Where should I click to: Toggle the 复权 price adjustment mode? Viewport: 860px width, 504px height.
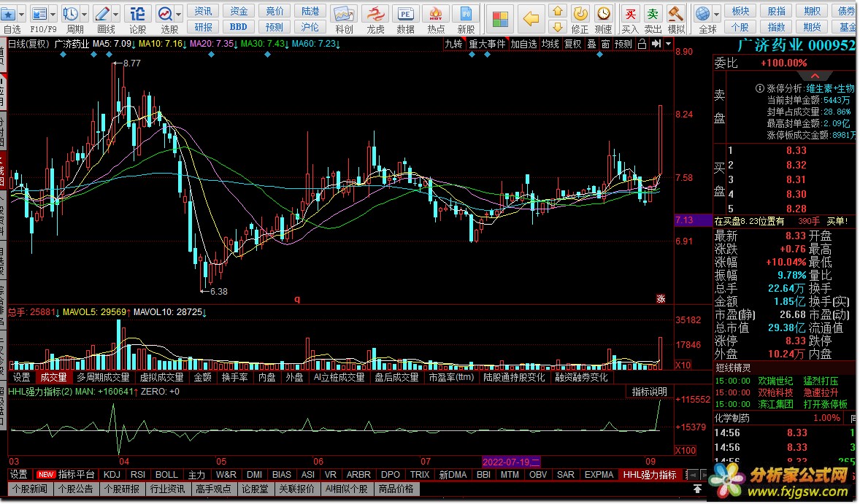click(x=572, y=44)
